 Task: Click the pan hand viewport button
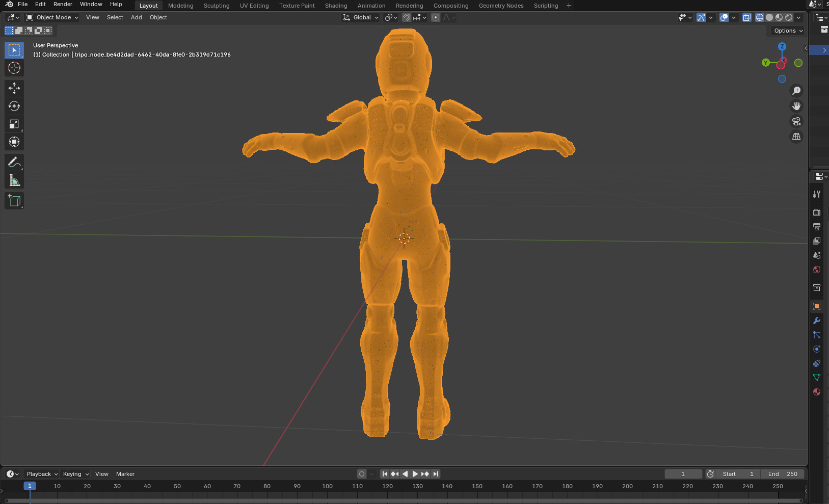pos(796,106)
